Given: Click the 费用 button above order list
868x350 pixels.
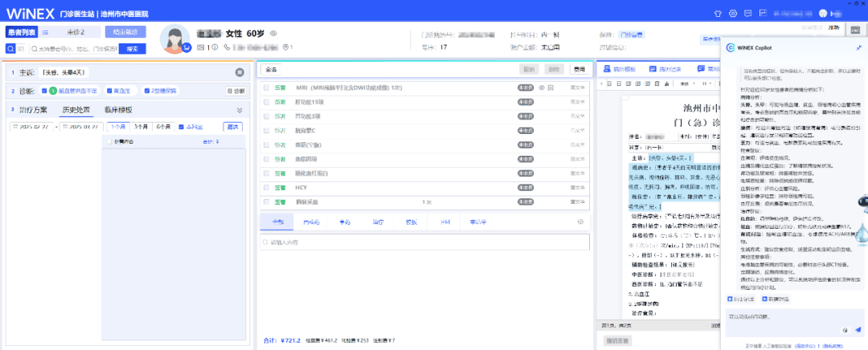Looking at the screenshot, I should click(579, 69).
